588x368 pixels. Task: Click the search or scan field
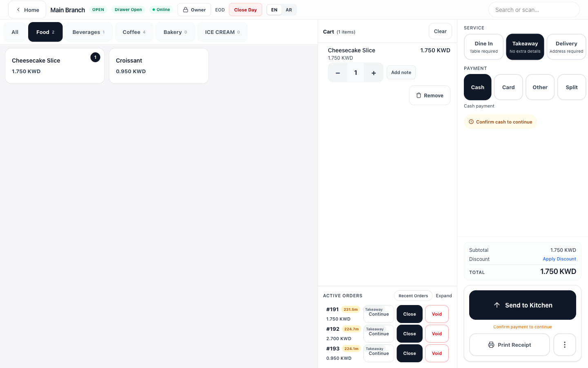(534, 9)
